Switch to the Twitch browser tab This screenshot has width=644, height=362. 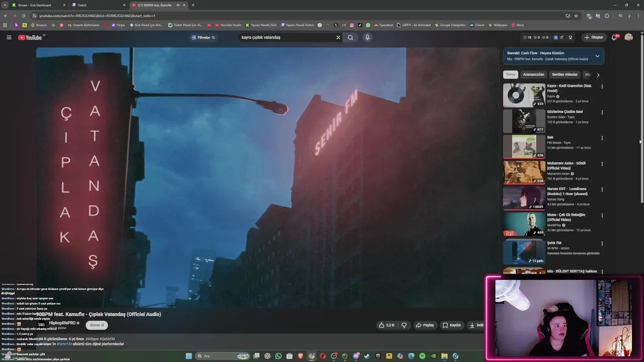[x=99, y=5]
